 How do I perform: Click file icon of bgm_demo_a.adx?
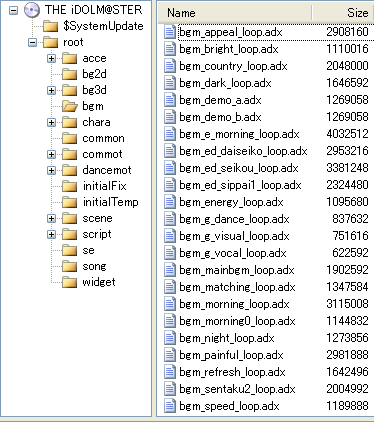pos(170,100)
